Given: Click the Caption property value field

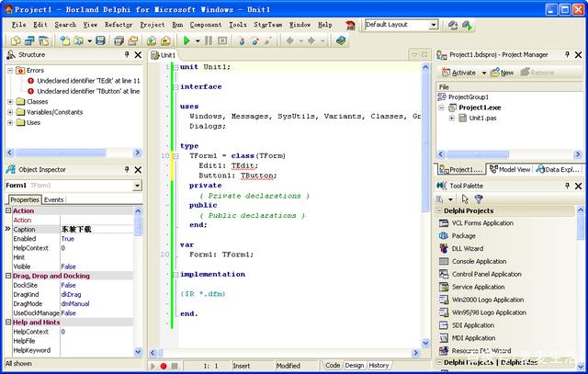Looking at the screenshot, I should (x=96, y=229).
